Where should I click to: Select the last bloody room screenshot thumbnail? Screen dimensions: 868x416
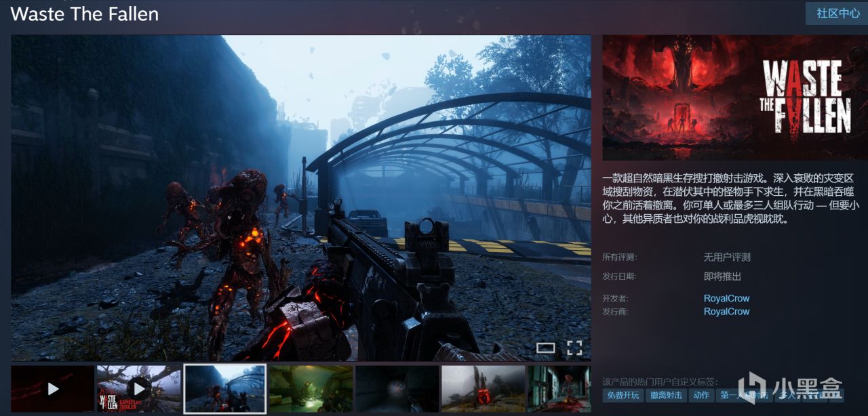(x=559, y=389)
